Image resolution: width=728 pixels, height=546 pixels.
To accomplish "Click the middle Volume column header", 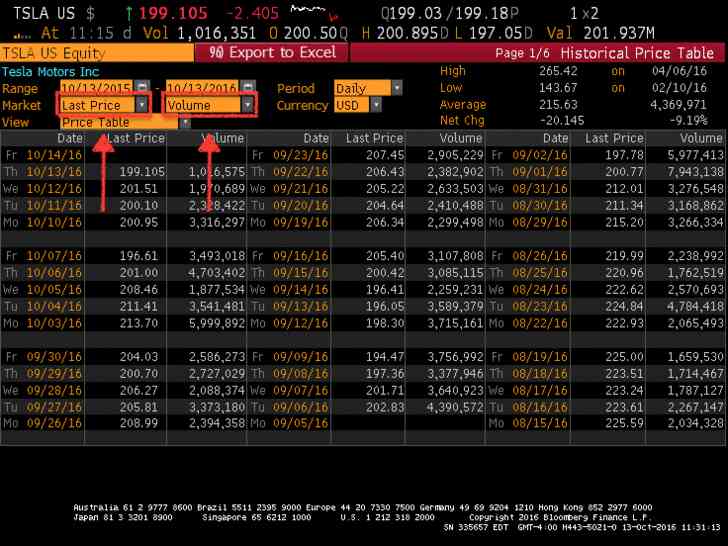I will coord(461,138).
